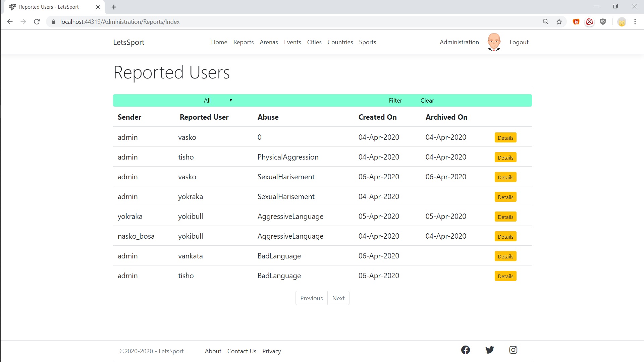
Task: Click the 05-Apr-2020 archived date cell
Action: (446, 217)
